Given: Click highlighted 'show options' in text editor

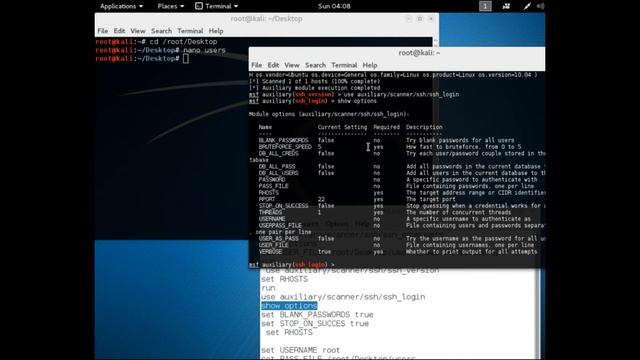Looking at the screenshot, I should pyautogui.click(x=289, y=306).
